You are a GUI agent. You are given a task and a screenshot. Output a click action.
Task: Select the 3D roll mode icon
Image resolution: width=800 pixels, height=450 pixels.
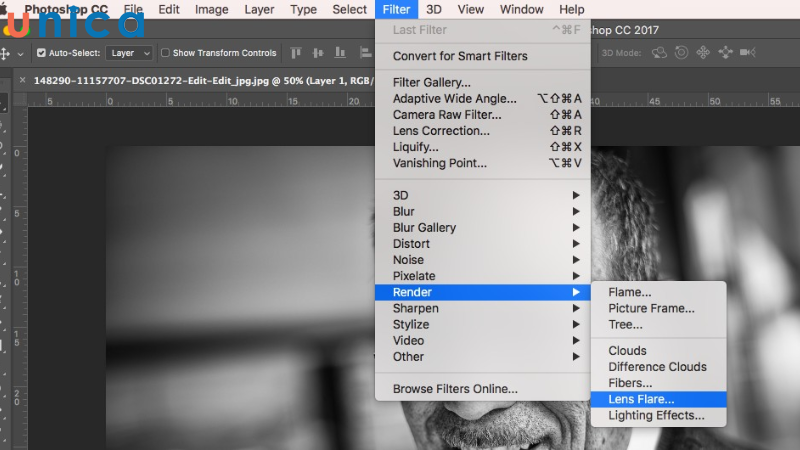681,53
